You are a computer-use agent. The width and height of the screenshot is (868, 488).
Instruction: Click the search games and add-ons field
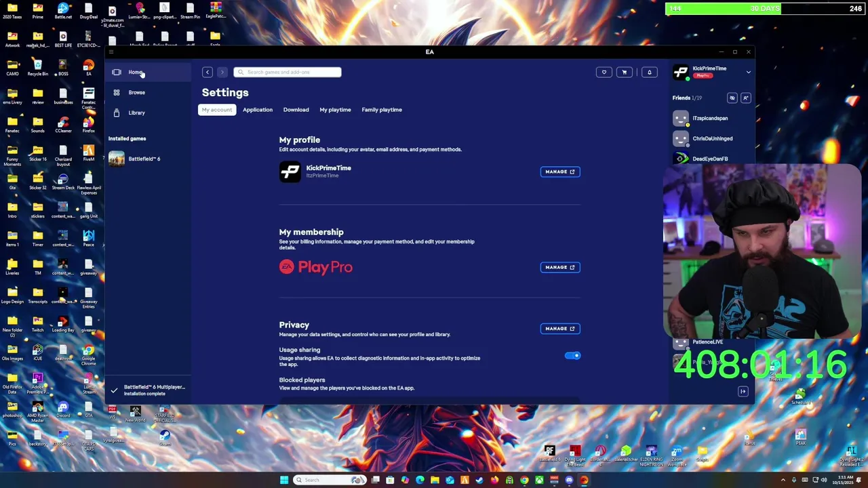click(288, 72)
